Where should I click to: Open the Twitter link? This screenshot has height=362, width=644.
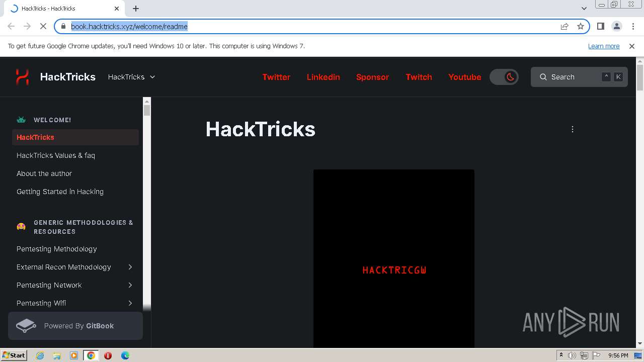[x=276, y=77]
